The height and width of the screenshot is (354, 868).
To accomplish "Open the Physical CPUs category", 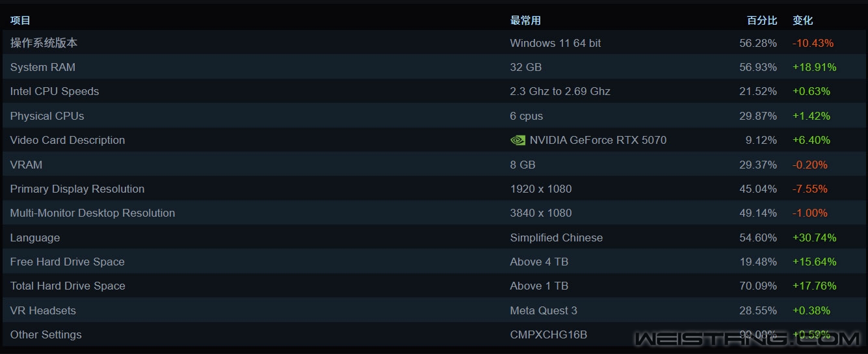I will [x=47, y=116].
